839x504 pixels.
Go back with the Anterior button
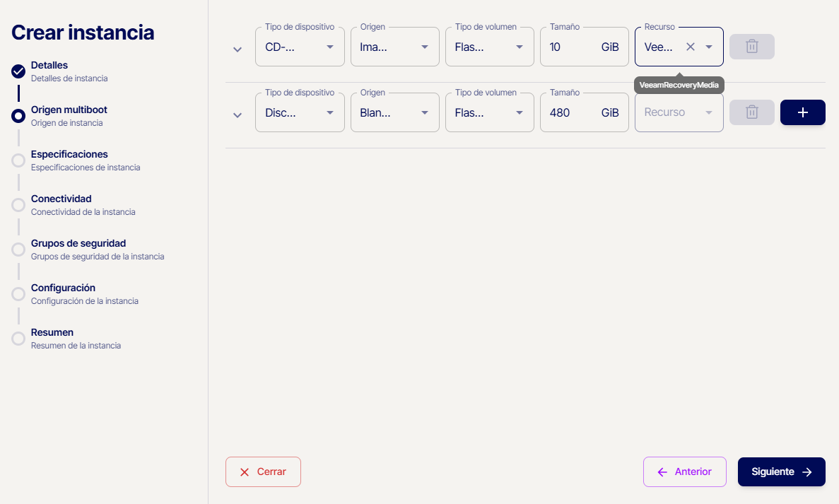pos(684,471)
